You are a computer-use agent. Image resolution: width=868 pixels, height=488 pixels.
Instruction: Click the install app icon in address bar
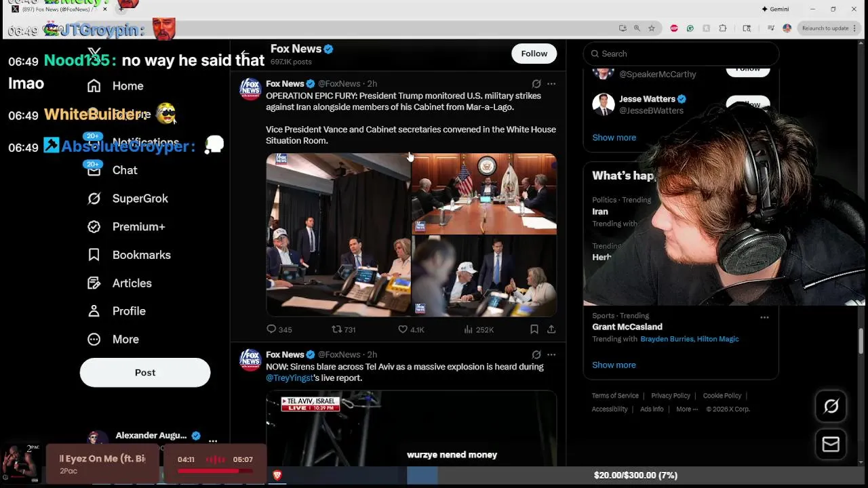[623, 28]
